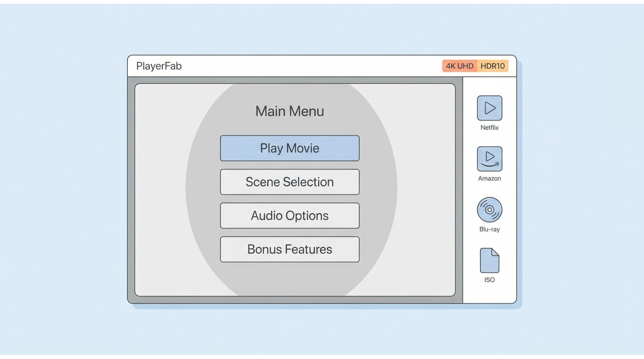Click the Blu-ray text label in sidebar
The height and width of the screenshot is (359, 644).
click(490, 229)
